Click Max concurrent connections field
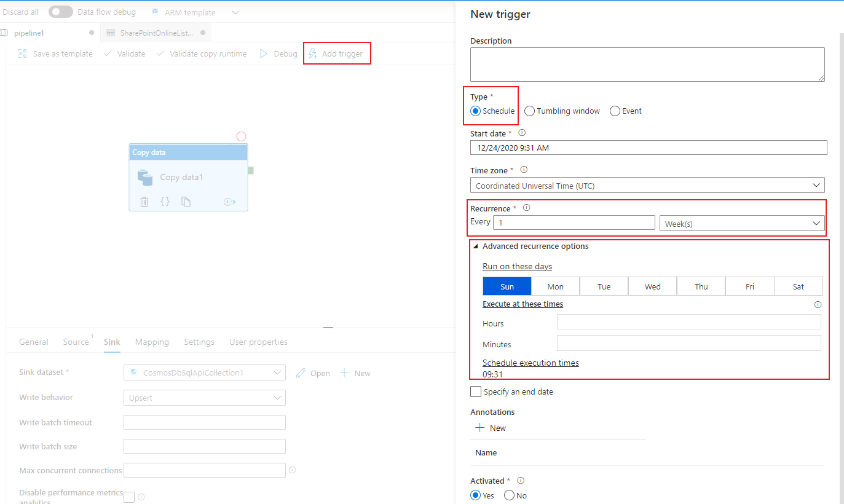Image resolution: width=844 pixels, height=504 pixels. point(205,470)
